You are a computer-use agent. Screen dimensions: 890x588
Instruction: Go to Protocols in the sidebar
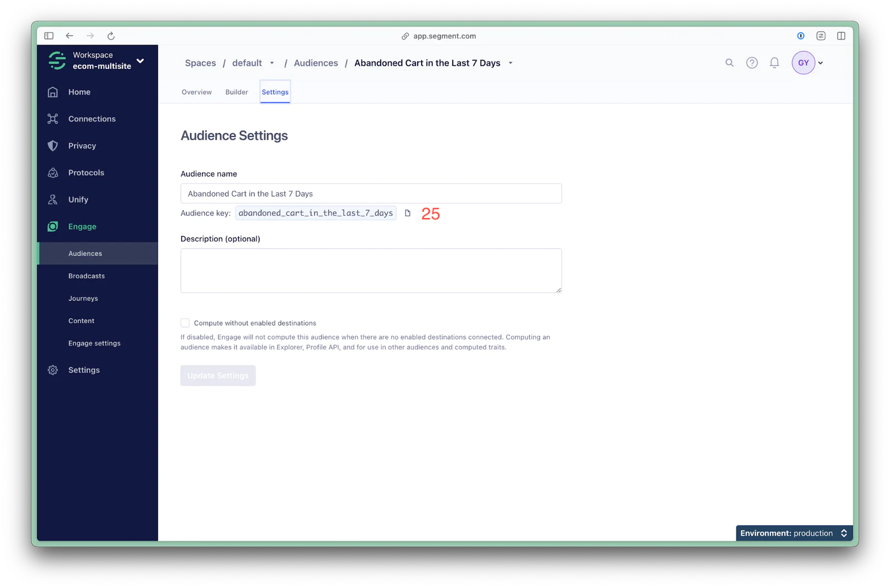(x=86, y=173)
